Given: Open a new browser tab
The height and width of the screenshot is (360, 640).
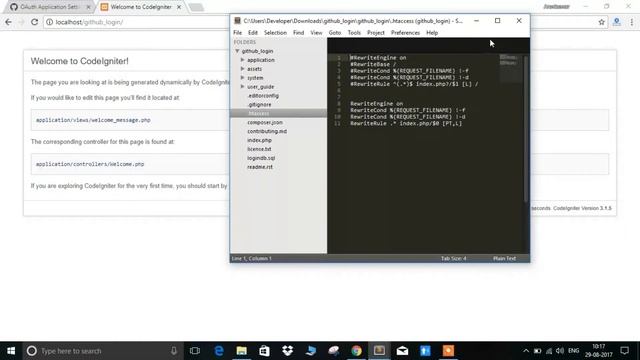Looking at the screenshot, I should 196,7.
